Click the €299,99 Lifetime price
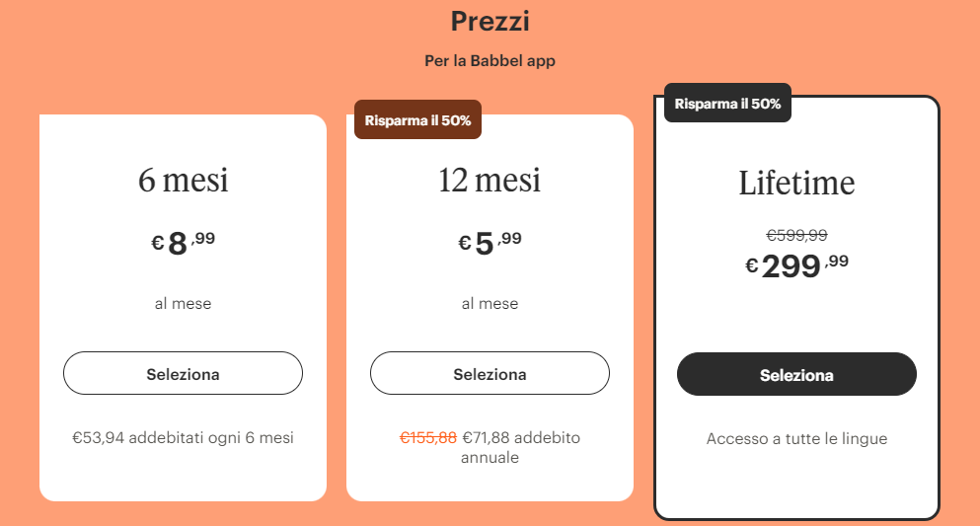 796,265
